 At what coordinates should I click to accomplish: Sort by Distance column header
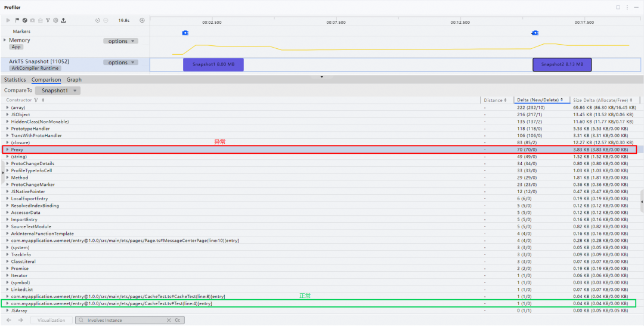(495, 100)
